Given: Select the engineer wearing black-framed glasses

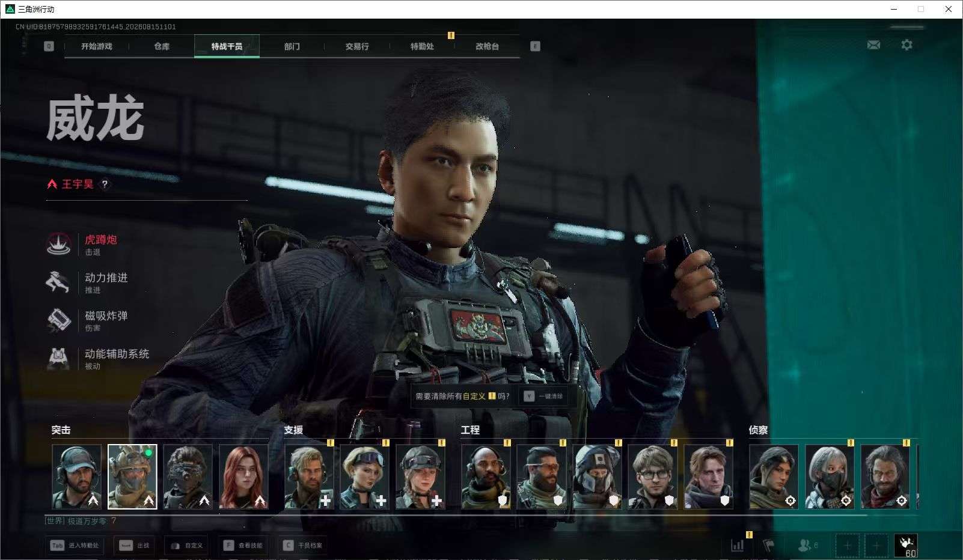Looking at the screenshot, I should [652, 476].
